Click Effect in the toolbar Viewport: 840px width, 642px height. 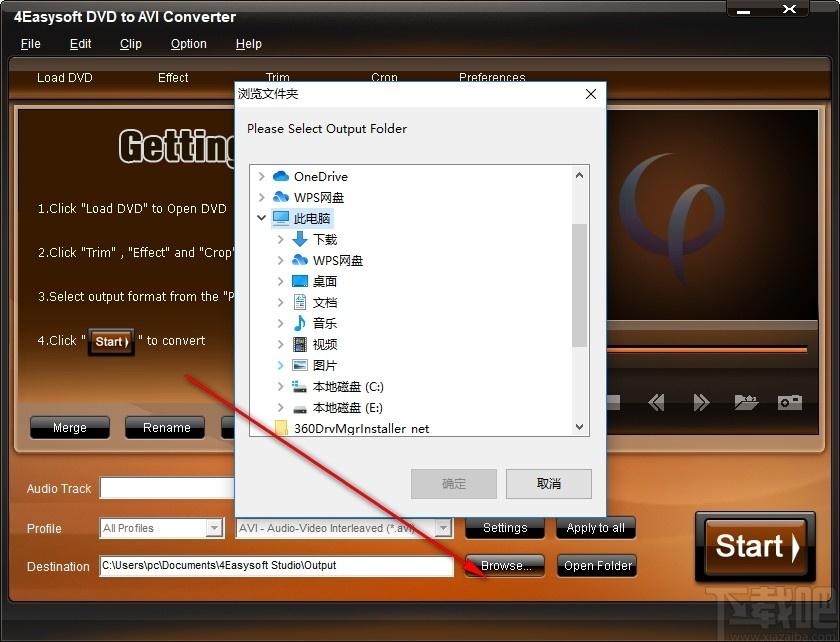tap(173, 78)
